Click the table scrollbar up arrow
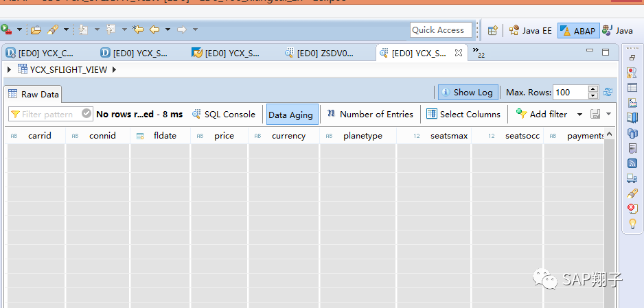 (610, 134)
